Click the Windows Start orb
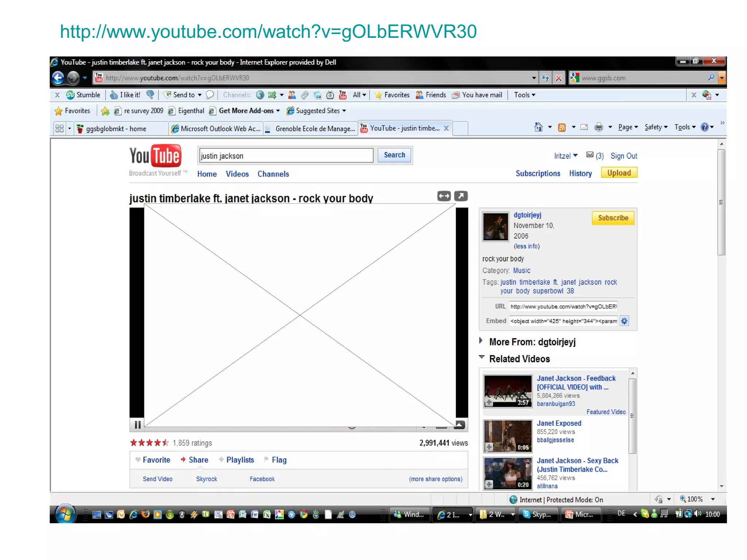The height and width of the screenshot is (560, 747). 65,514
